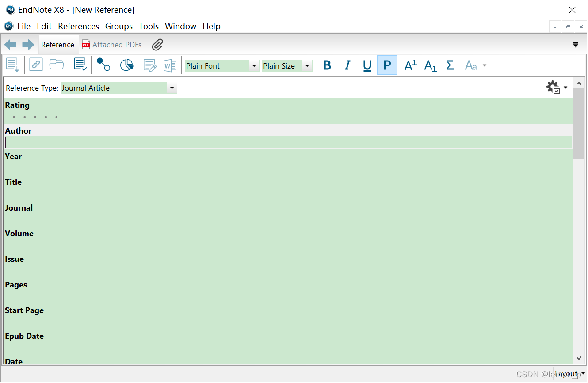Insert Symbol font with Sigma icon
The height and width of the screenshot is (383, 588).
(450, 65)
